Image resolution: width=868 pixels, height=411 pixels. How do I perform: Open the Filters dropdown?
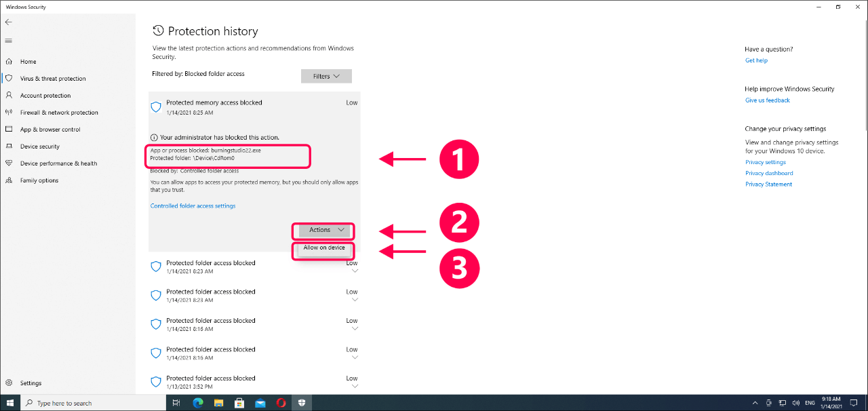[326, 77]
